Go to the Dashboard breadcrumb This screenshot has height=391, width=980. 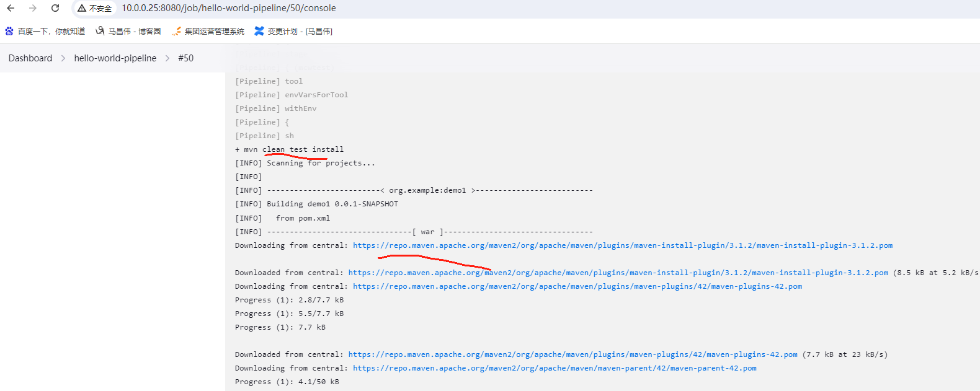point(30,58)
